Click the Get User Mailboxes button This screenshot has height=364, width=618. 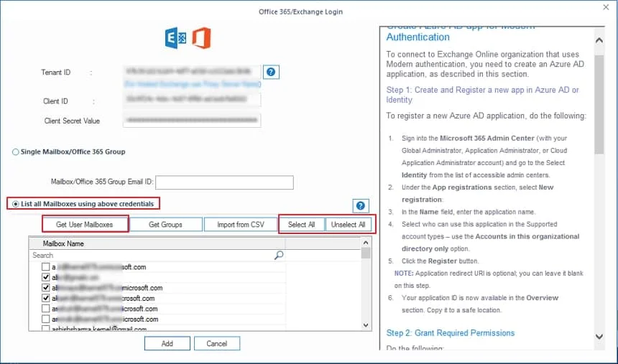pyautogui.click(x=85, y=225)
